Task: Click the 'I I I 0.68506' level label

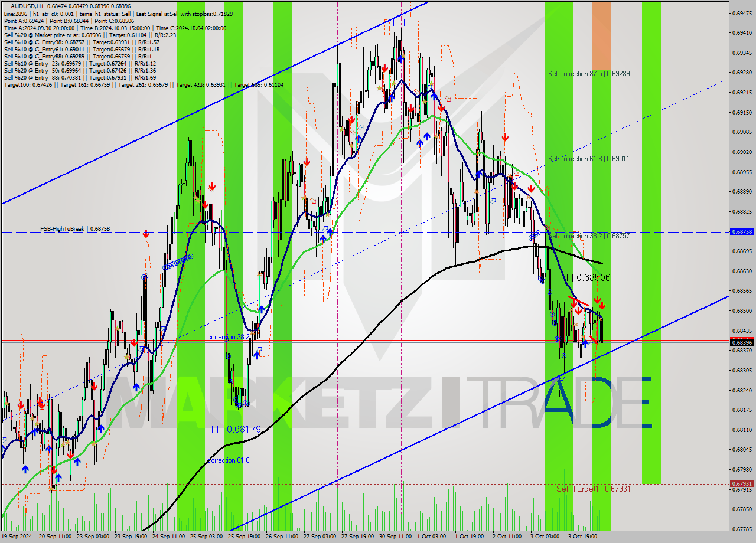Action: (x=585, y=277)
